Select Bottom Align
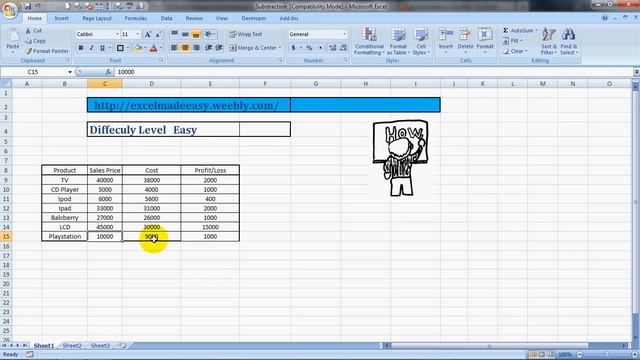Viewport: 640px width, 360px height. click(x=196, y=34)
